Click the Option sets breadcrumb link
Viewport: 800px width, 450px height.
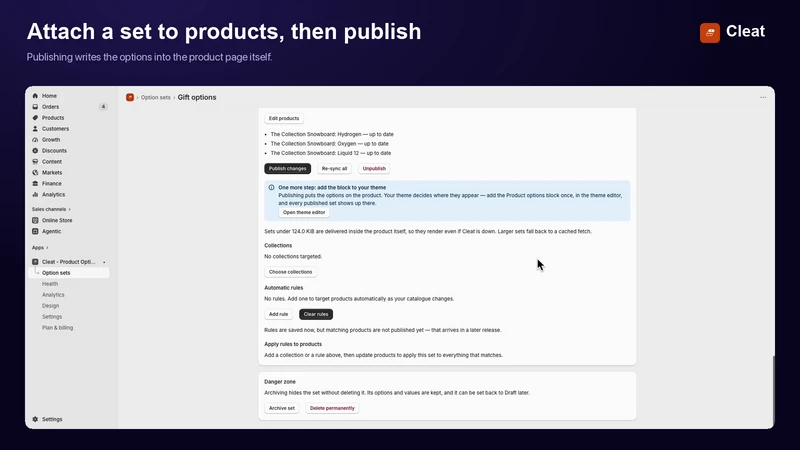[156, 97]
